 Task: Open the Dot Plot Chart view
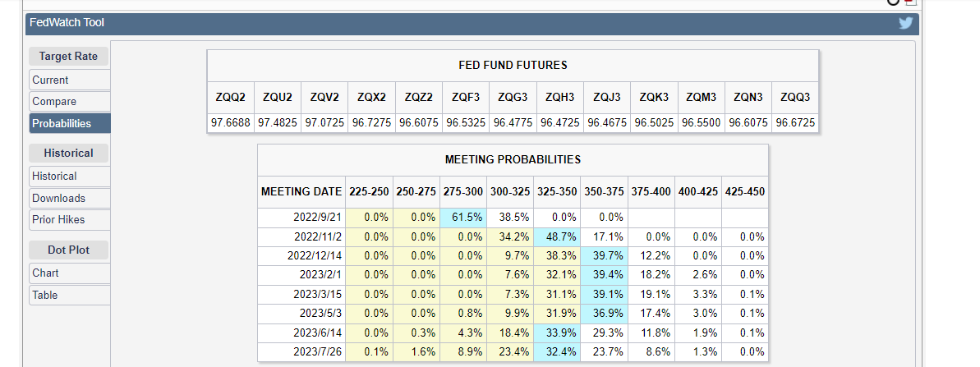pos(69,273)
